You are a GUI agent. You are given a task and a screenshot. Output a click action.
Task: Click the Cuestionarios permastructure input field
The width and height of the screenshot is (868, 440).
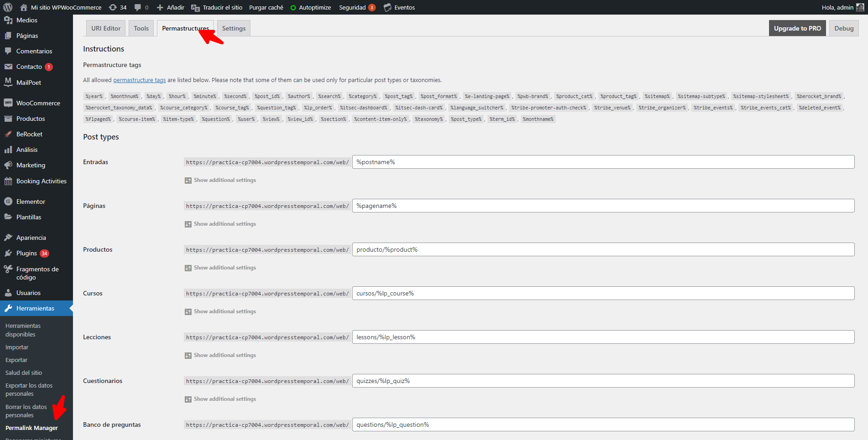pyautogui.click(x=603, y=381)
